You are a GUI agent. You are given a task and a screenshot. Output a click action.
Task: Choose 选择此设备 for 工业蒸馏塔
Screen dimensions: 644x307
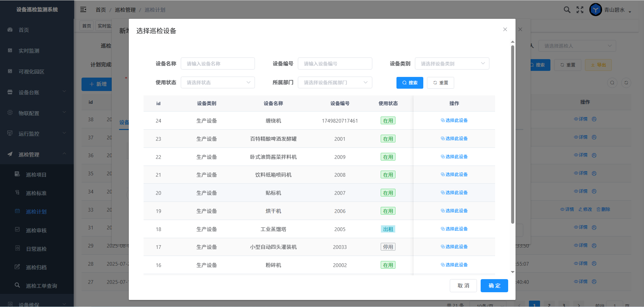pos(454,229)
